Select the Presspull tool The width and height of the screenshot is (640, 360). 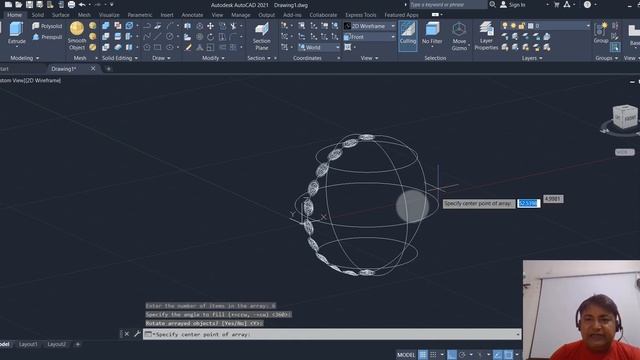[x=47, y=37]
